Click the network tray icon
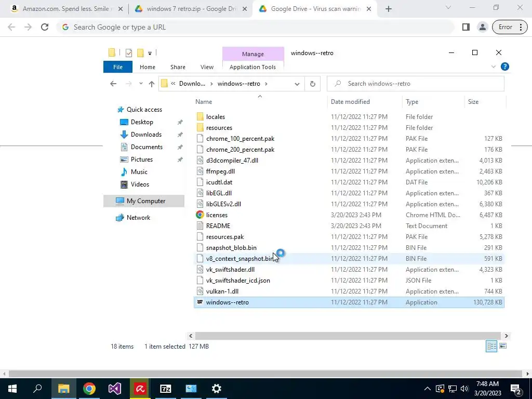Viewport: 532px width, 399px height. 453,389
